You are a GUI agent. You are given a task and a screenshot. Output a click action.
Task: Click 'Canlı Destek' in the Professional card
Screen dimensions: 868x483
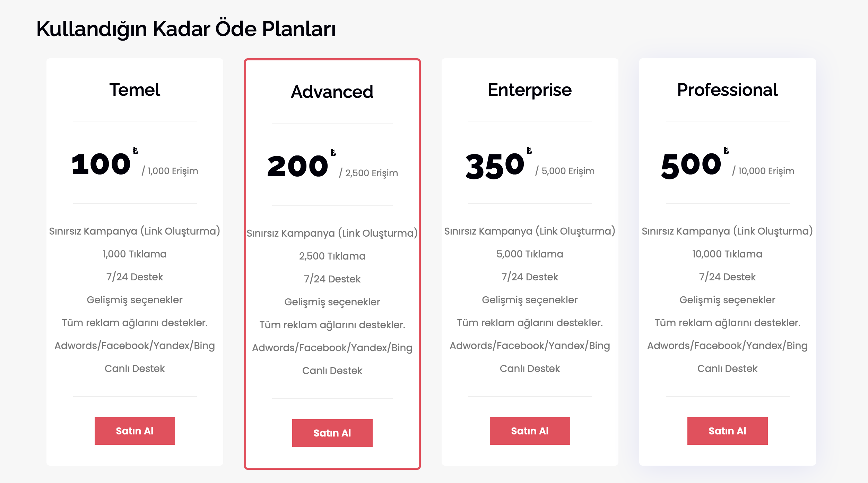click(x=727, y=368)
